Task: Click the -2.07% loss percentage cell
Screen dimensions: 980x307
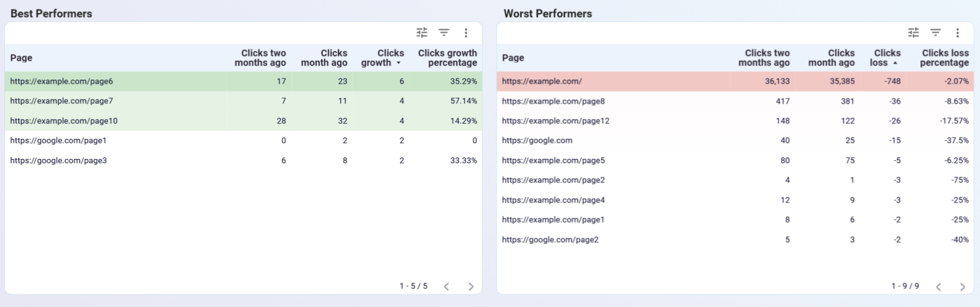Action: (x=956, y=81)
